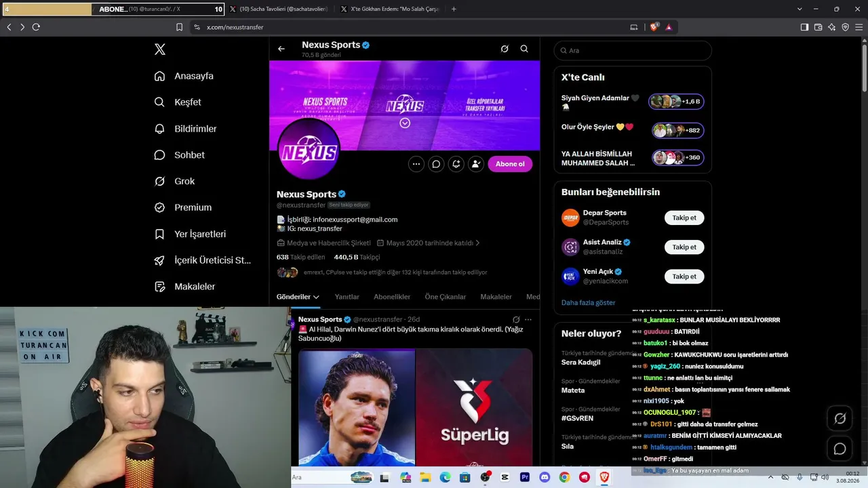This screenshot has width=868, height=488.
Task: Open the Brave VPN shield icon
Action: pyautogui.click(x=845, y=27)
